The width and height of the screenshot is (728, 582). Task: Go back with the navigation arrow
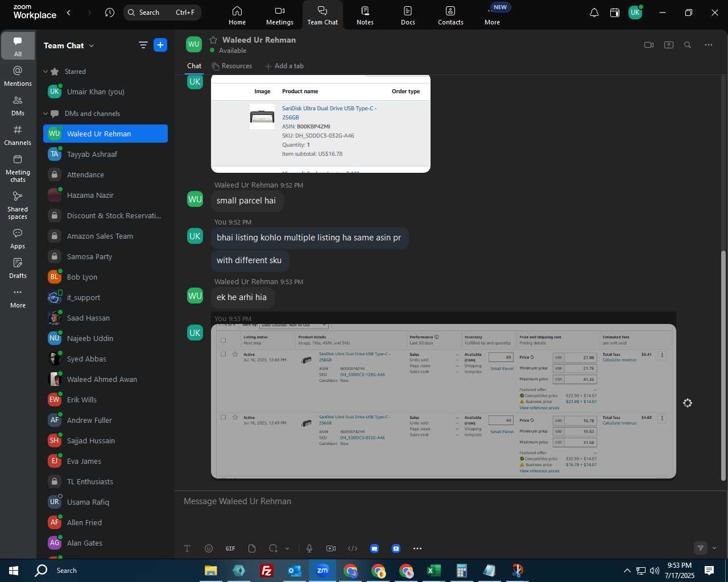click(x=69, y=13)
